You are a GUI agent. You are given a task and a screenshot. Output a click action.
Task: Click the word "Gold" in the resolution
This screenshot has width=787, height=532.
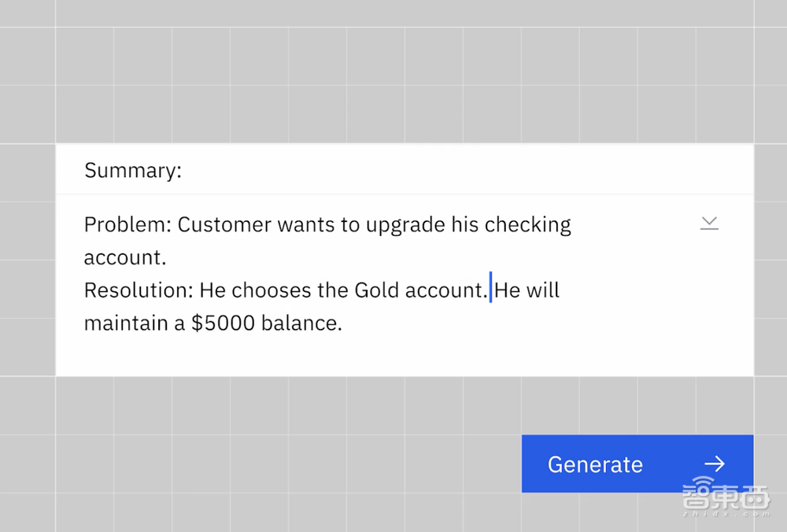pyautogui.click(x=377, y=290)
